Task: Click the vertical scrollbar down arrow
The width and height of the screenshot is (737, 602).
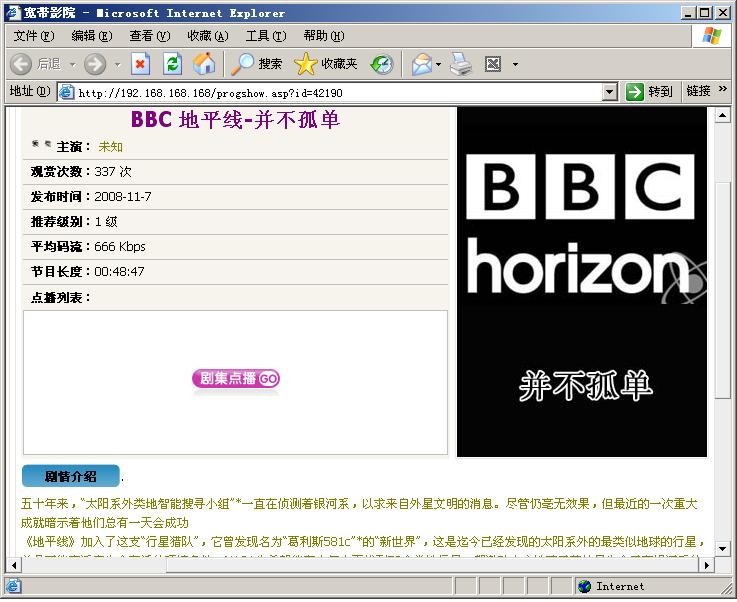Action: pyautogui.click(x=722, y=548)
